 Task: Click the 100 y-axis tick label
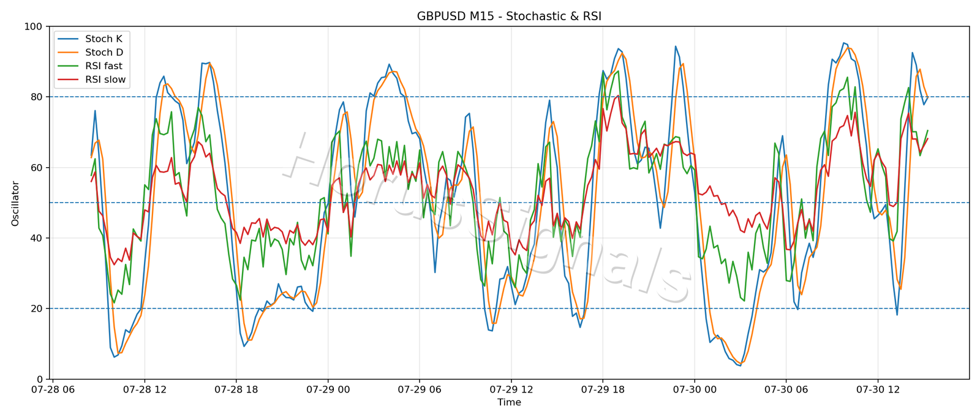(33, 27)
